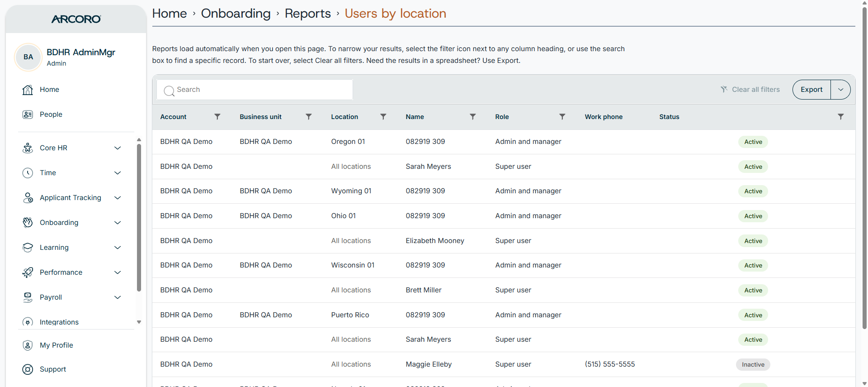
Task: Go to Reports breadcrumb
Action: click(308, 14)
